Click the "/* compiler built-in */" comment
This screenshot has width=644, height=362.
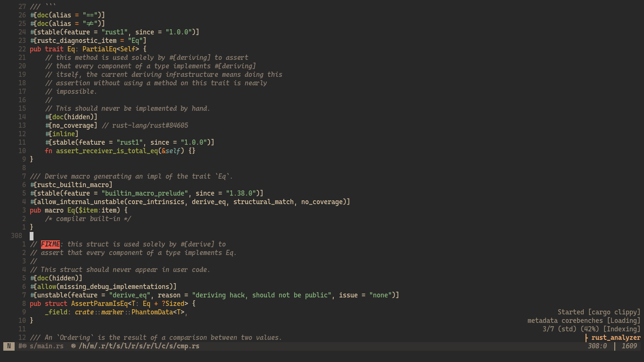(x=88, y=219)
